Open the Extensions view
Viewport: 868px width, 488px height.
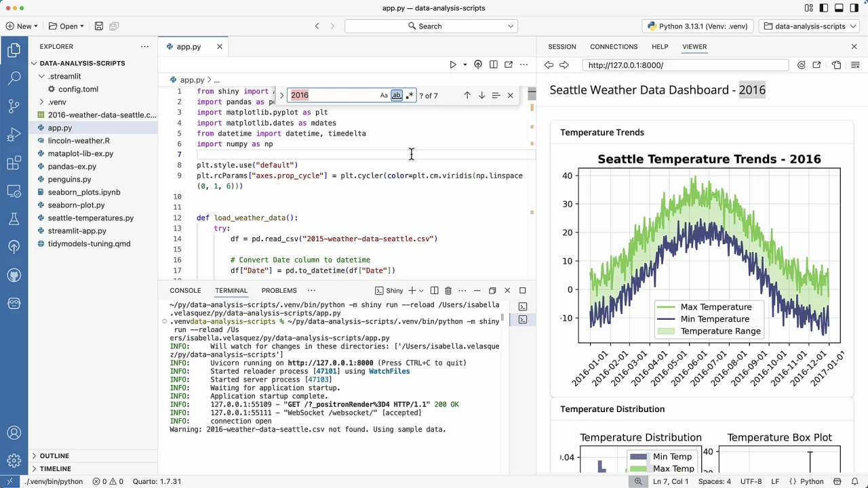tap(14, 163)
